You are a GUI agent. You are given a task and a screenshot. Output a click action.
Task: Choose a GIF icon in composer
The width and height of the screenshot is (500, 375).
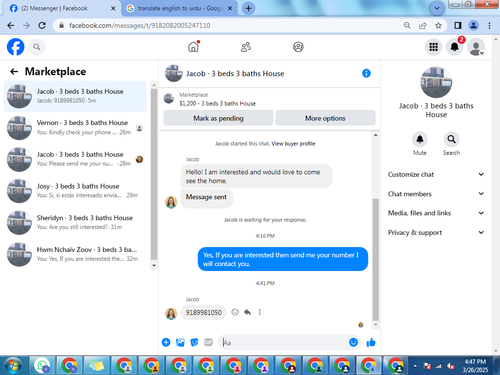208,342
